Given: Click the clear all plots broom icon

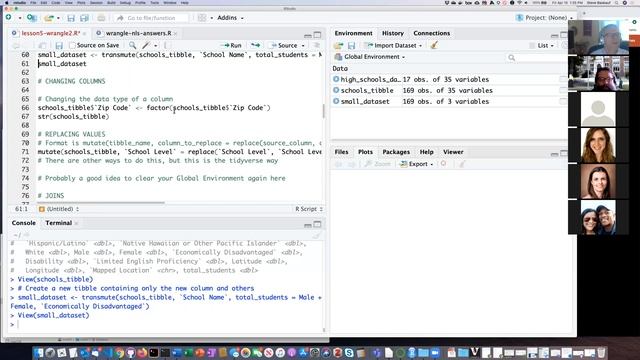Looking at the screenshot, I should tap(462, 164).
